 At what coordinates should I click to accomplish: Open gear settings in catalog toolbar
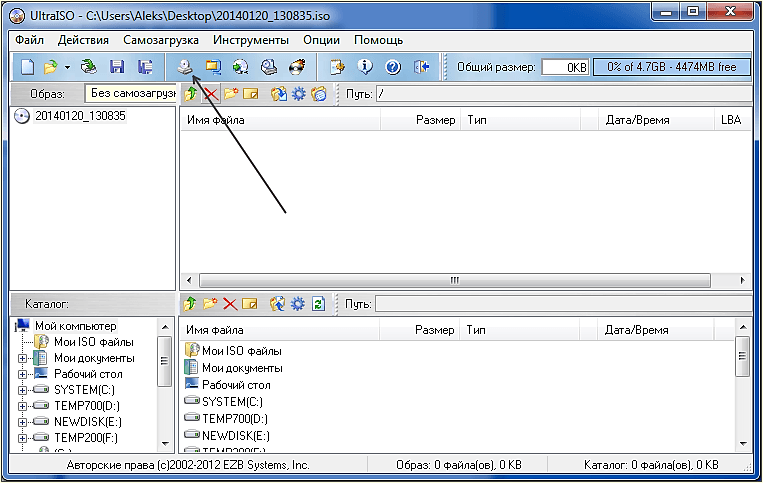tap(298, 304)
